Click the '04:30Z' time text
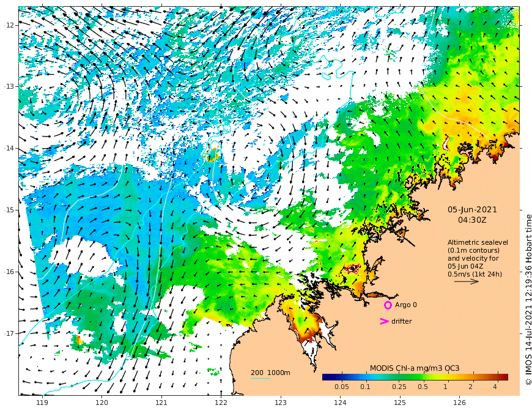Image resolution: width=532 pixels, height=416 pixels. (x=472, y=220)
